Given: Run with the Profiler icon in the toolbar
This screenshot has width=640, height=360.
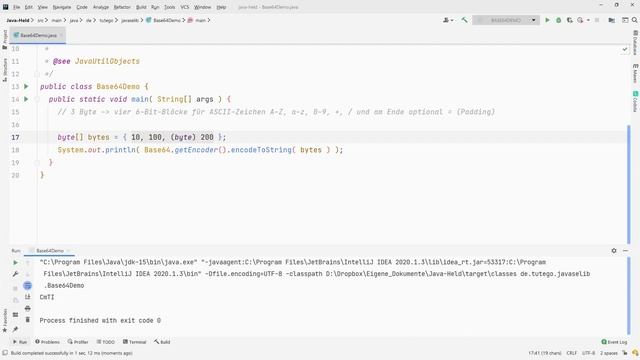Looking at the screenshot, I should pos(580,20).
